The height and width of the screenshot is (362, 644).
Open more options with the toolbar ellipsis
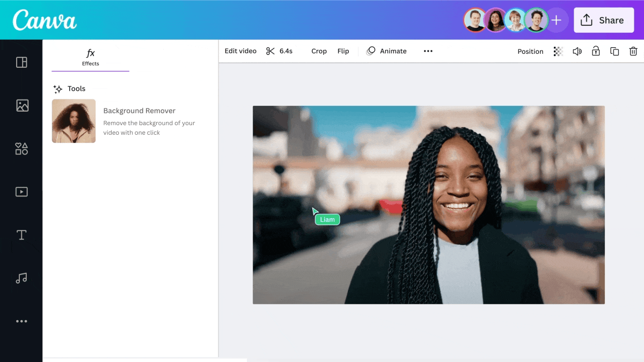pyautogui.click(x=428, y=51)
